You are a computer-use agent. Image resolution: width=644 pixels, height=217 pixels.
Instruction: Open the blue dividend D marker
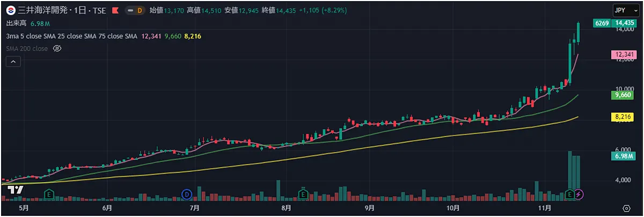187,193
